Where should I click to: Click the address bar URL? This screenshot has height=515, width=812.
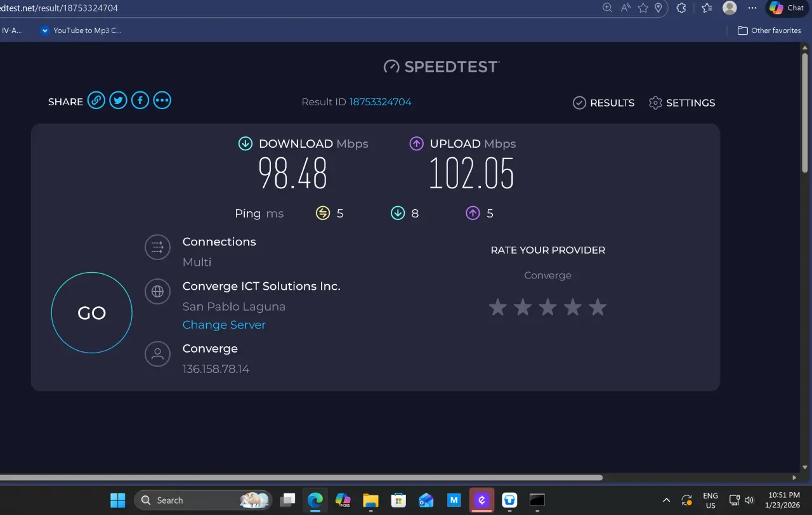[59, 8]
